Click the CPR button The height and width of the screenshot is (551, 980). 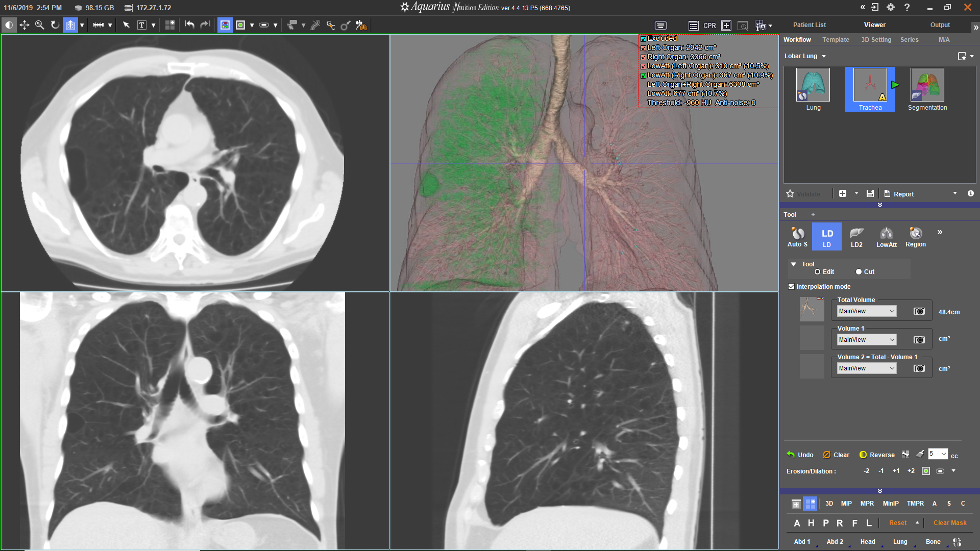[709, 26]
